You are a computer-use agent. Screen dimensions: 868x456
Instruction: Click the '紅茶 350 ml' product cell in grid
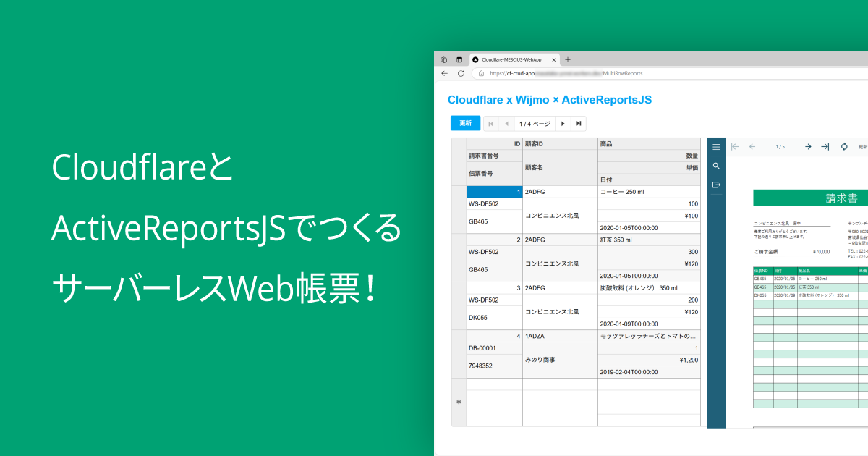click(x=649, y=240)
